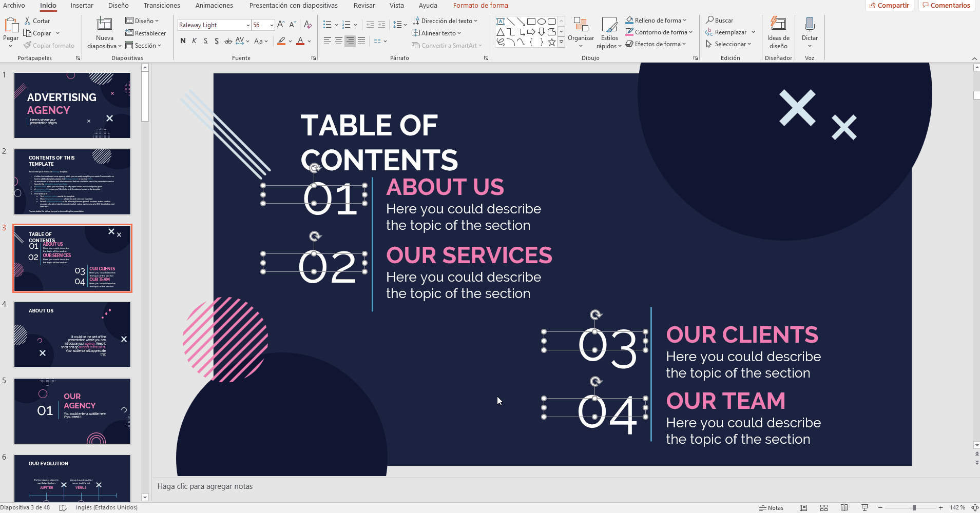Toggle the Notas pane
This screenshot has width=980, height=513.
click(x=772, y=508)
